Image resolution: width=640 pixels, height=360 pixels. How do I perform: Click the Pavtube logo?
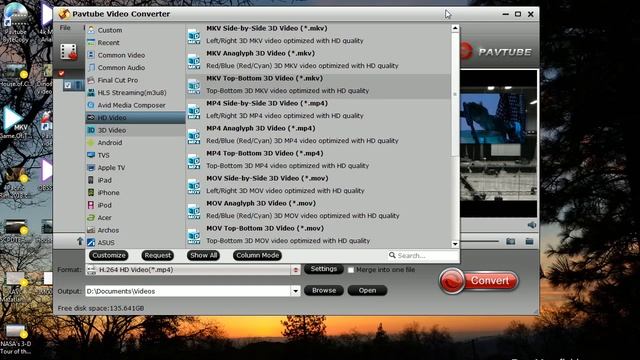pos(497,52)
